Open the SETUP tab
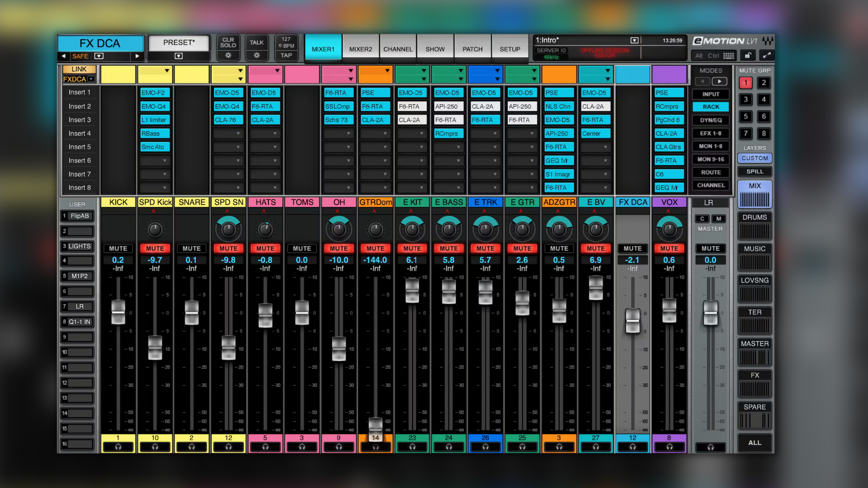 click(510, 49)
